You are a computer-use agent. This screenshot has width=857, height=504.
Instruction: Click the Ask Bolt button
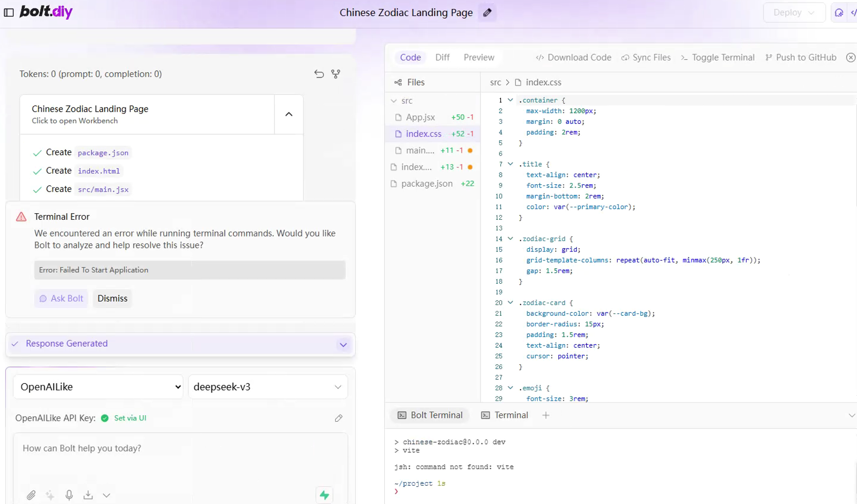tap(61, 298)
